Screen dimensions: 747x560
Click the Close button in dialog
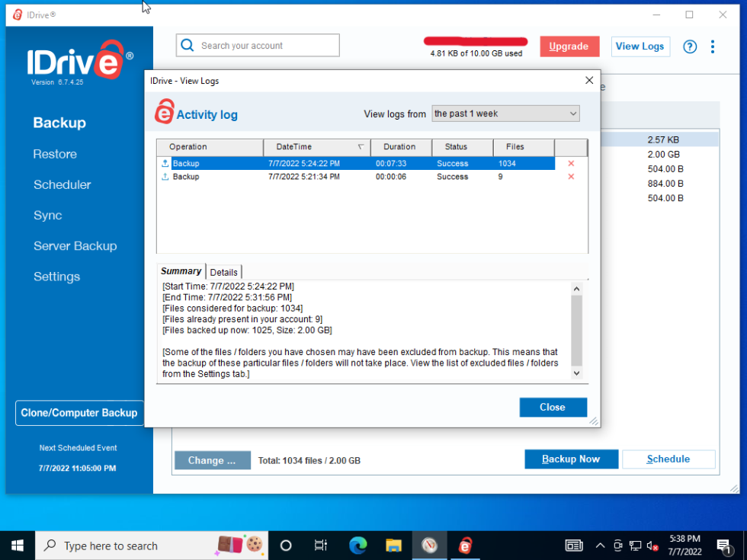[x=553, y=407]
